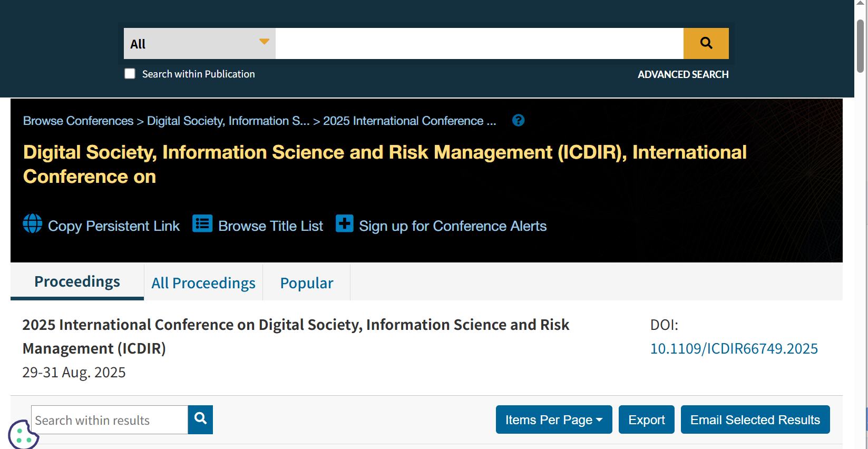Click the orange magnifier search button

tap(706, 43)
